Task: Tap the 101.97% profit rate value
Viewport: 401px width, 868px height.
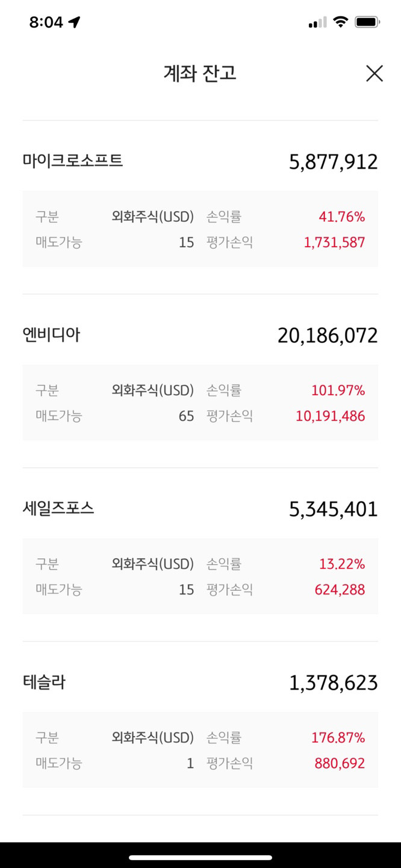Action: (x=338, y=391)
